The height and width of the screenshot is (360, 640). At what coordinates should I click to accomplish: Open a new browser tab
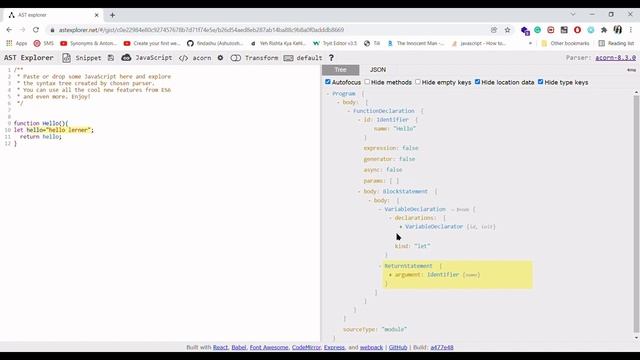click(112, 15)
